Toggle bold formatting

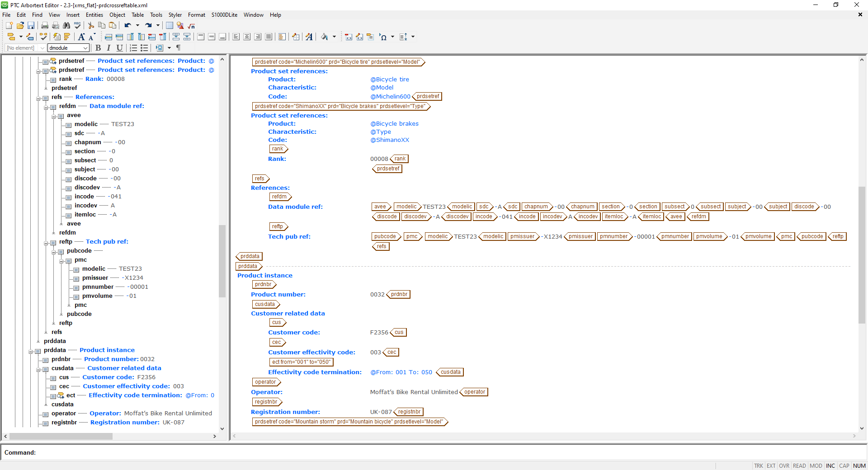[x=99, y=48]
